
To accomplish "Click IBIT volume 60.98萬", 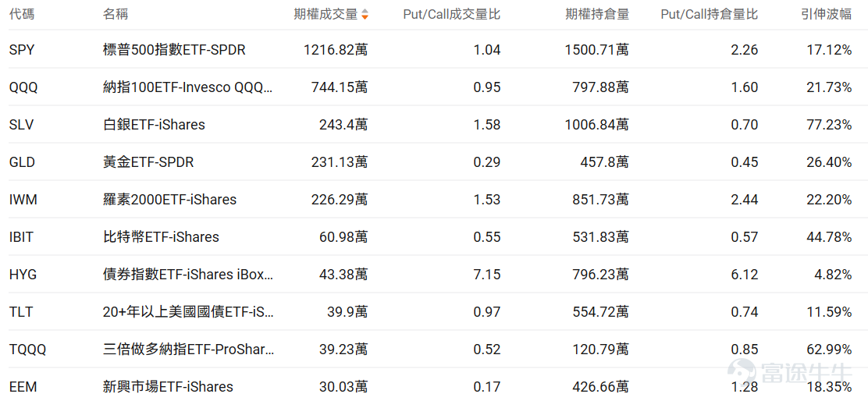I will point(343,236).
